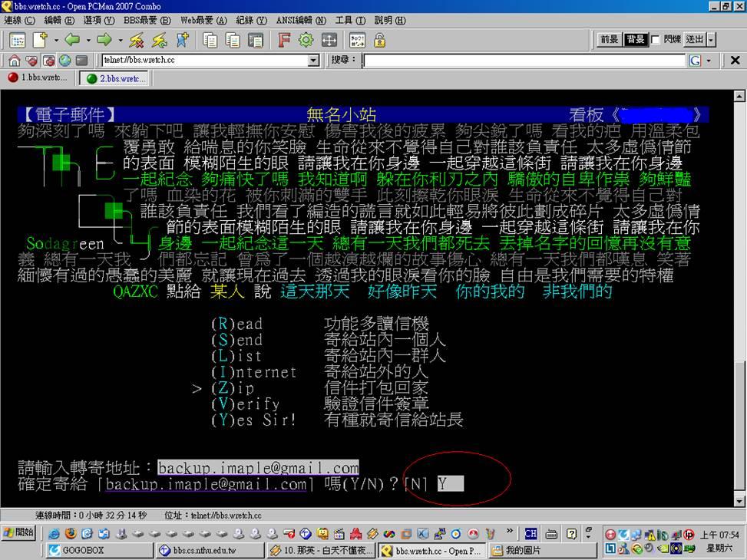This screenshot has width=747, height=560.
Task: Toggle the 閃爍 blink checkbox
Action: 656,40
